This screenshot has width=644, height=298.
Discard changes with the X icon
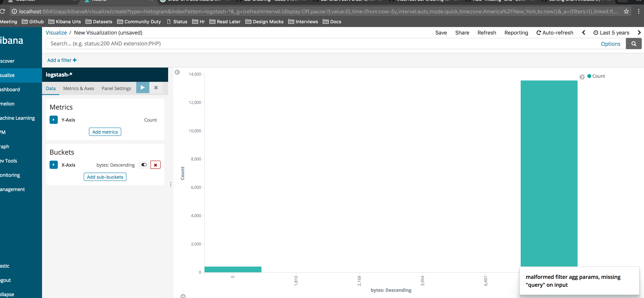[x=156, y=88]
